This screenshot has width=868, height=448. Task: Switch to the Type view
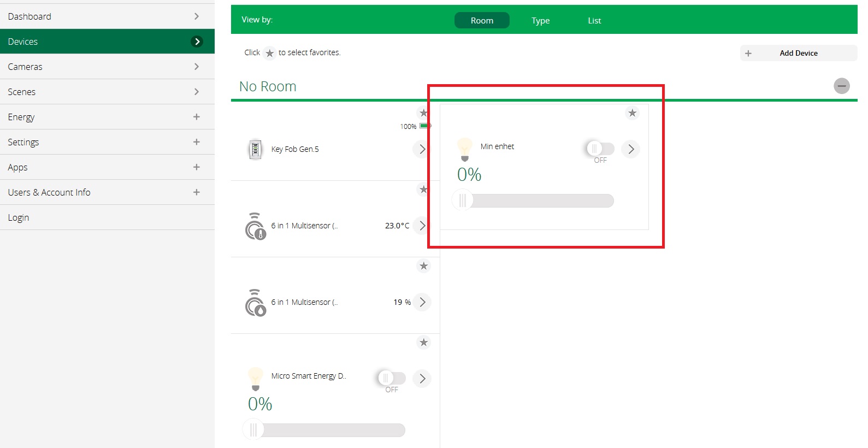541,21
